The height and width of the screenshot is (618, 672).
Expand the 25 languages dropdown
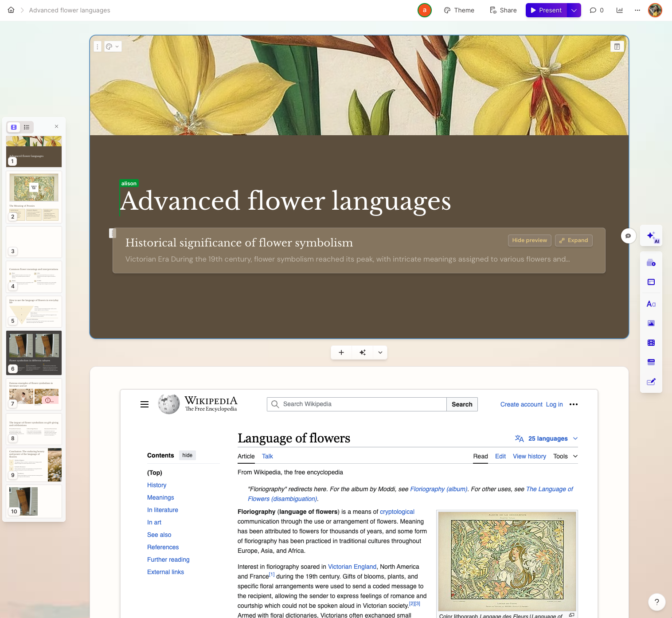[x=547, y=438]
